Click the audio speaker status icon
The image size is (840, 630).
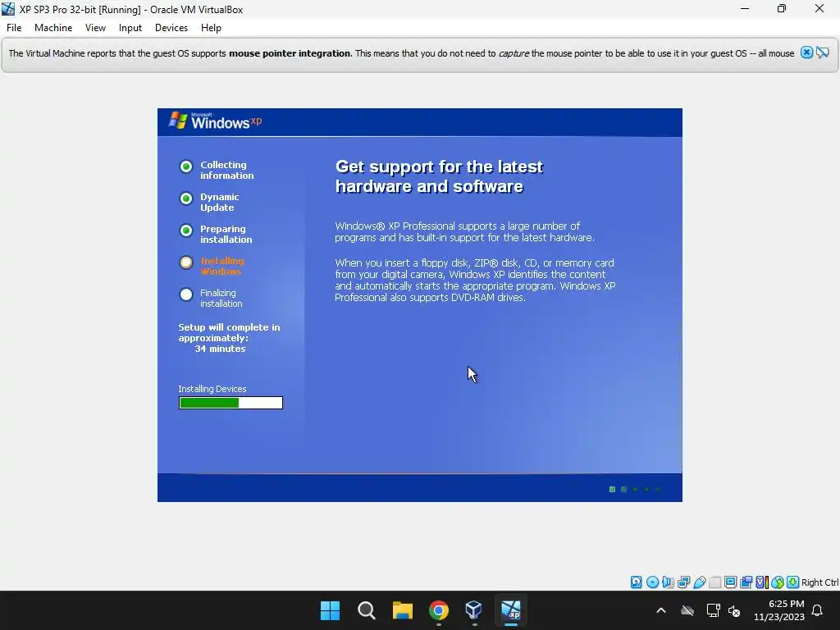(x=668, y=582)
